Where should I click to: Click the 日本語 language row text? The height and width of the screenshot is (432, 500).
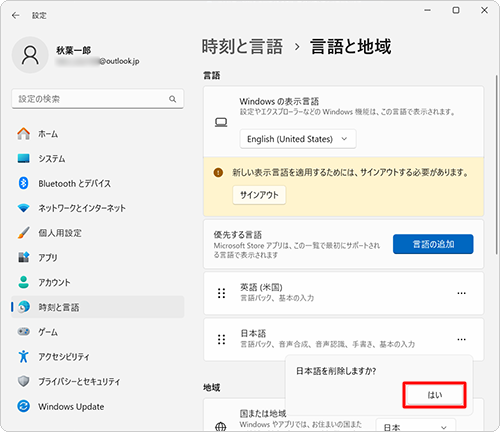pos(253,333)
